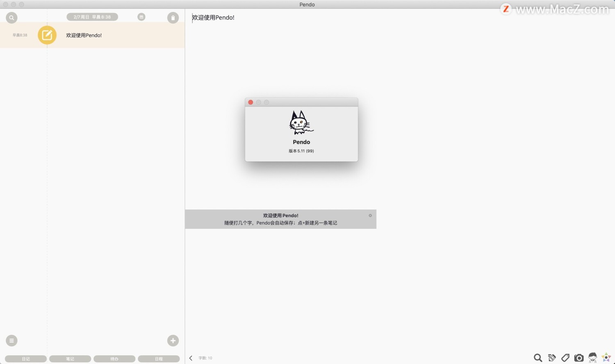
Task: Click the date pill 2/7周日 早晨8:38
Action: click(92, 17)
